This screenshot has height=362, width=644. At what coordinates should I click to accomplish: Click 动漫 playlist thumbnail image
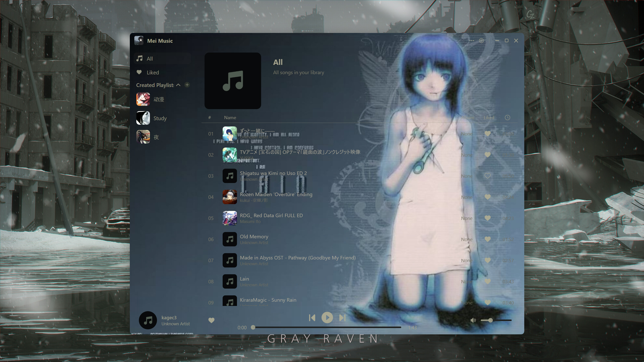pos(143,99)
